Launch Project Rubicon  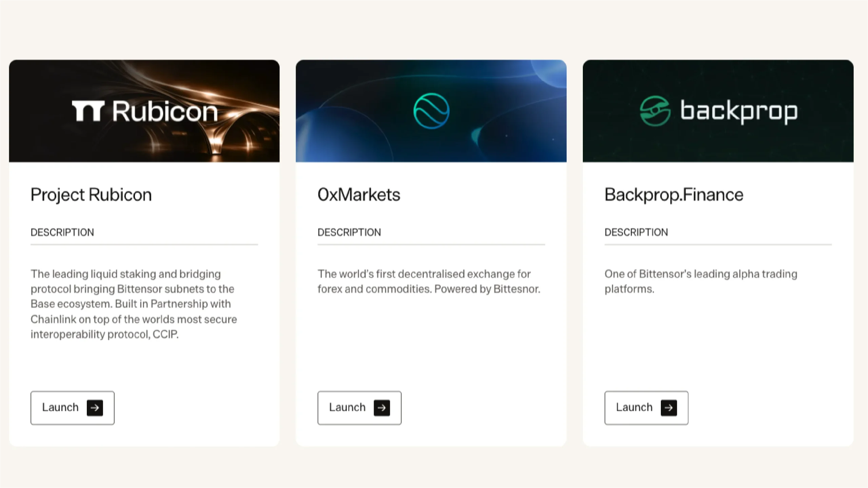pyautogui.click(x=73, y=408)
